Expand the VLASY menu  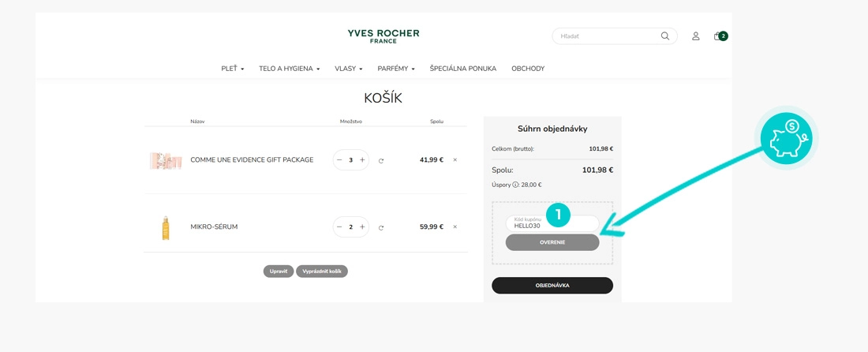[349, 69]
